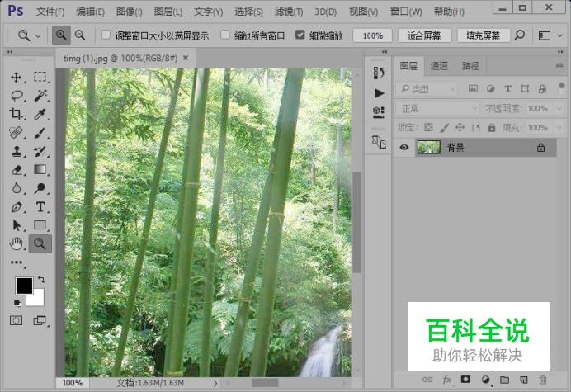Open 填充 fill dropdown arrow
This screenshot has width=571, height=392.
(x=559, y=128)
